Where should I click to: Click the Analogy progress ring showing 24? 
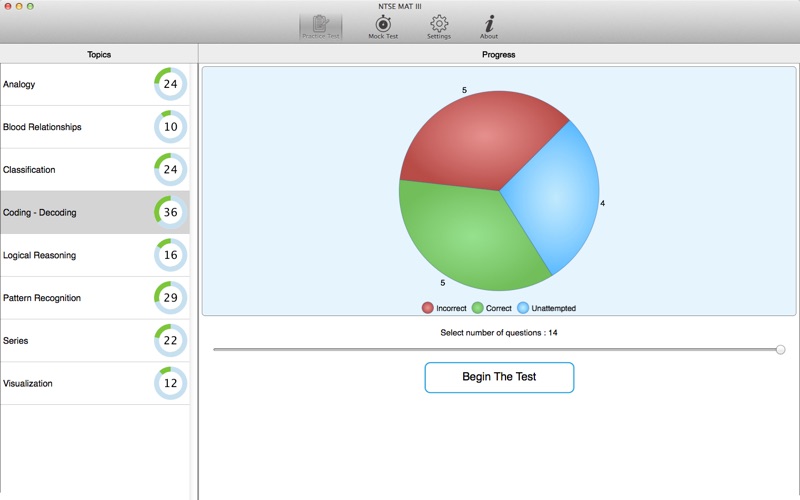(170, 84)
